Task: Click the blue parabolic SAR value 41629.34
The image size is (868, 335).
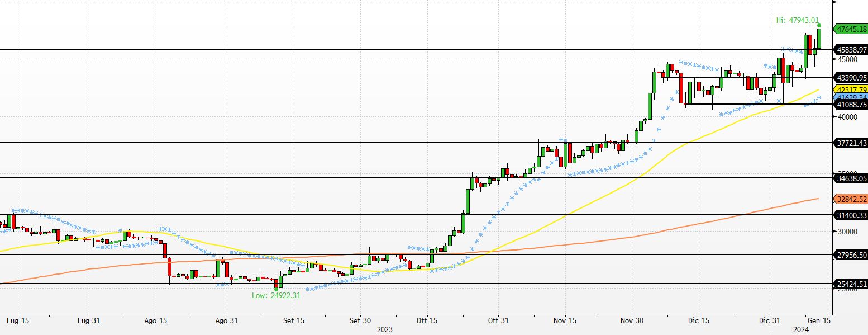Action: [x=851, y=97]
